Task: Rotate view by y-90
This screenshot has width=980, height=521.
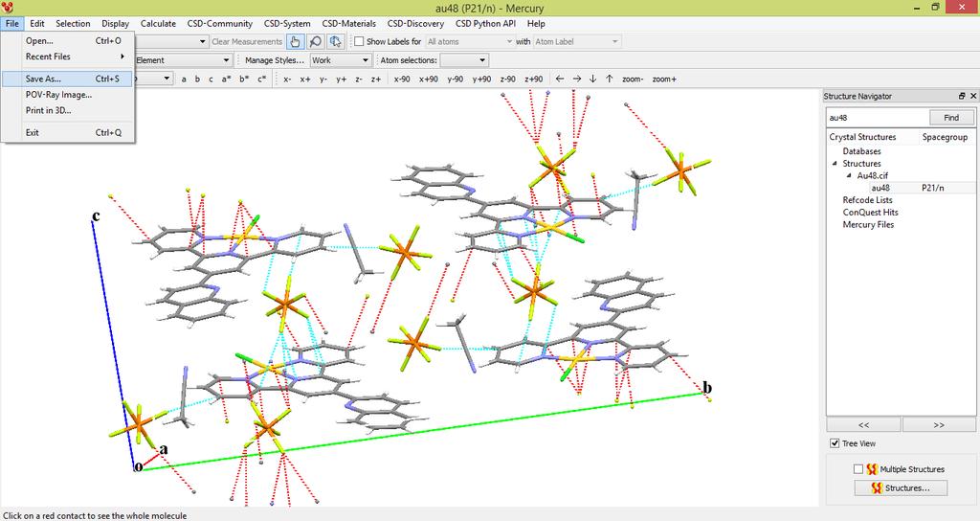Action: (455, 79)
